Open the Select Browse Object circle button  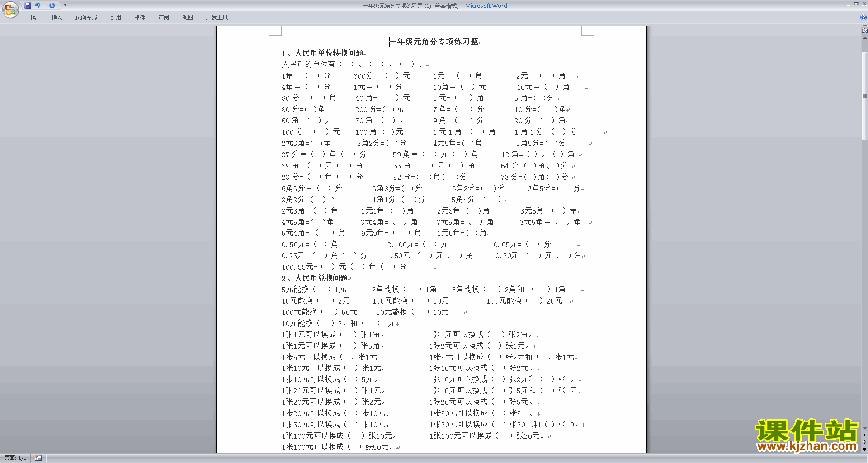(864, 442)
